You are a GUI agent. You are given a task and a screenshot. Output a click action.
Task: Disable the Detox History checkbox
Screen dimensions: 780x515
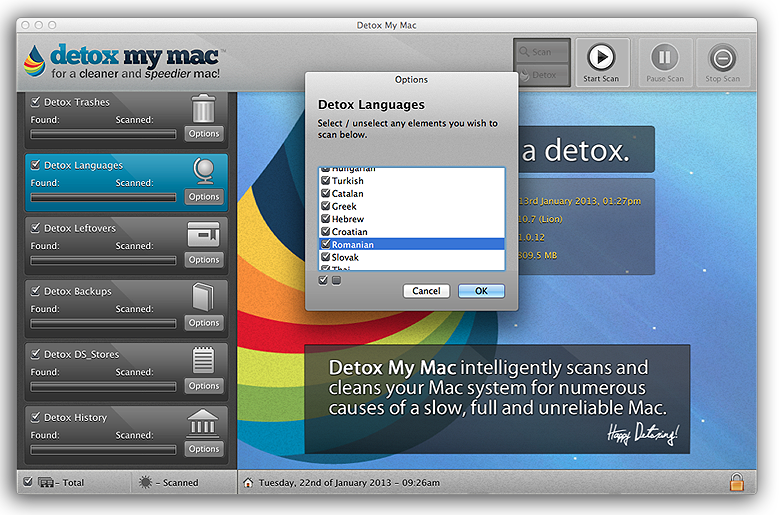point(36,417)
